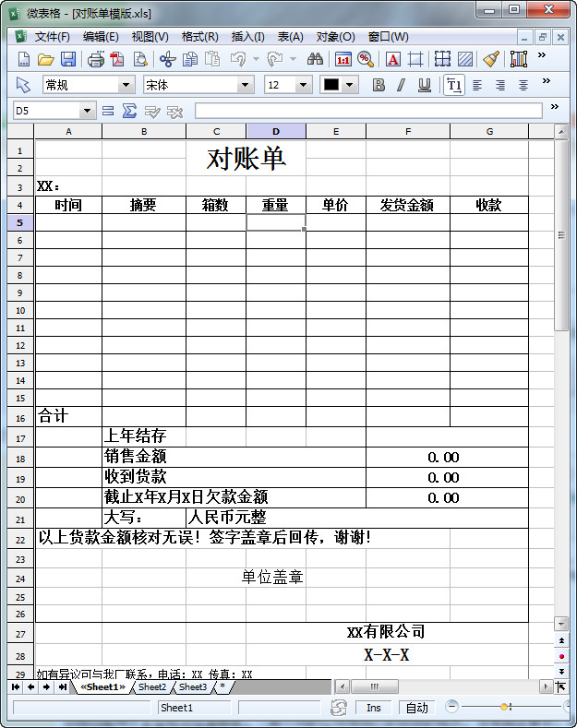Open the cell borders grid icon
The image size is (577, 728).
pos(442,59)
